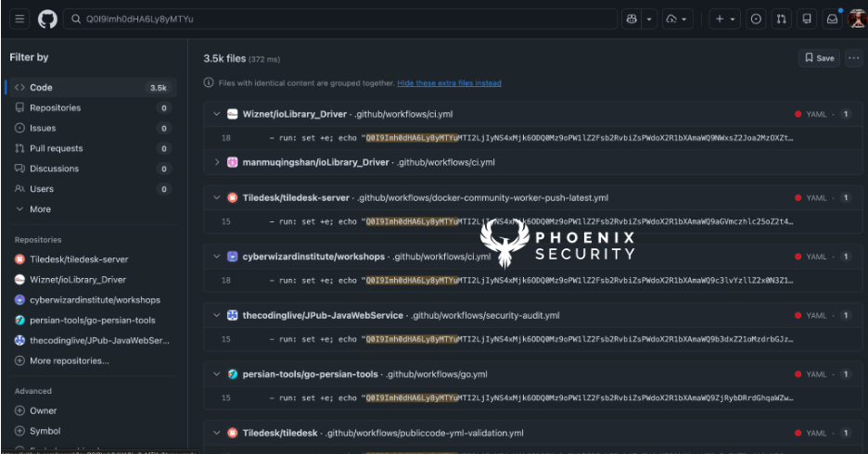Open the hamburger navigation menu
The image size is (868, 454).
pos(19,19)
